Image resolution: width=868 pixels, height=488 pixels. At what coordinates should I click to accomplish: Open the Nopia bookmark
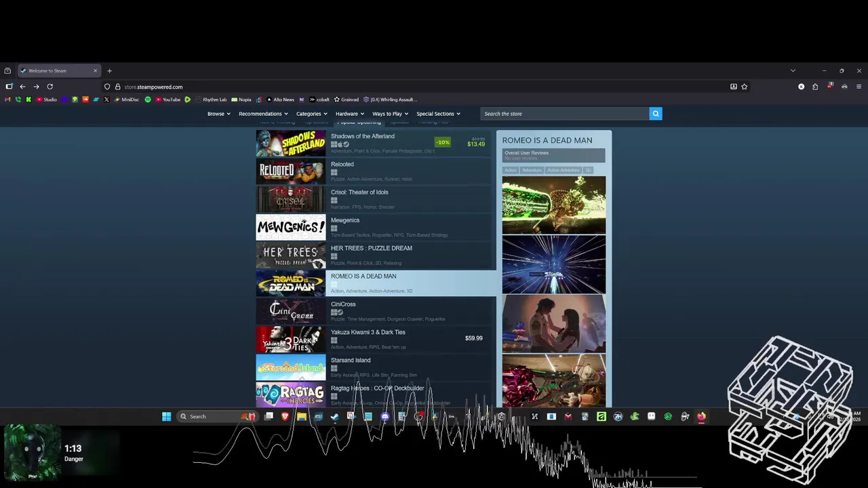(x=241, y=100)
